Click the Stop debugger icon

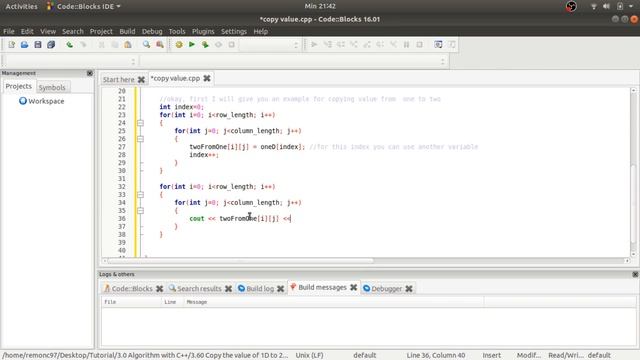pyautogui.click(x=420, y=44)
